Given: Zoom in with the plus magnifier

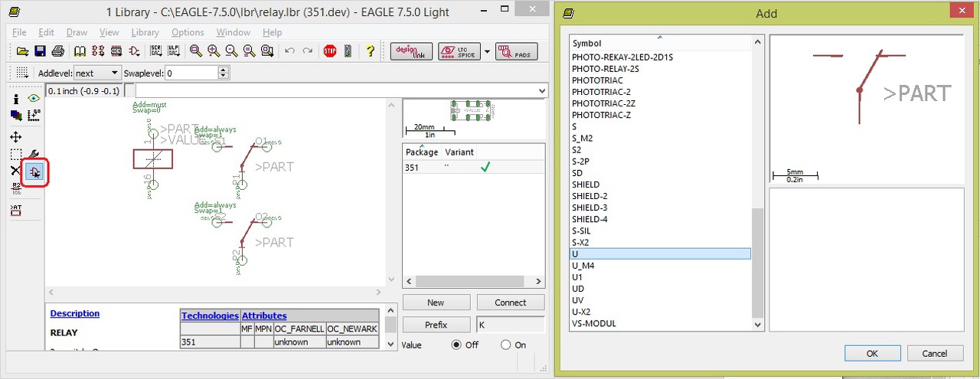Looking at the screenshot, I should pyautogui.click(x=214, y=51).
